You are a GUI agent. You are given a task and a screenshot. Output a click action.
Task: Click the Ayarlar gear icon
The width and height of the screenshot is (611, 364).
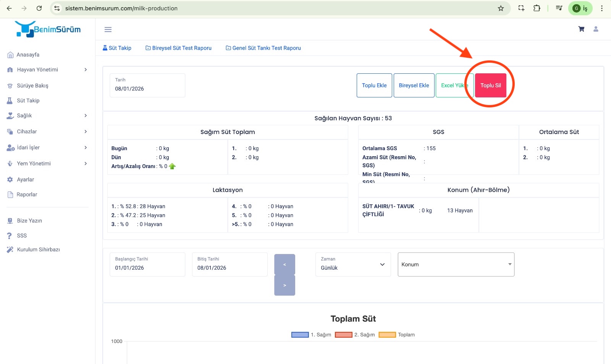10,180
